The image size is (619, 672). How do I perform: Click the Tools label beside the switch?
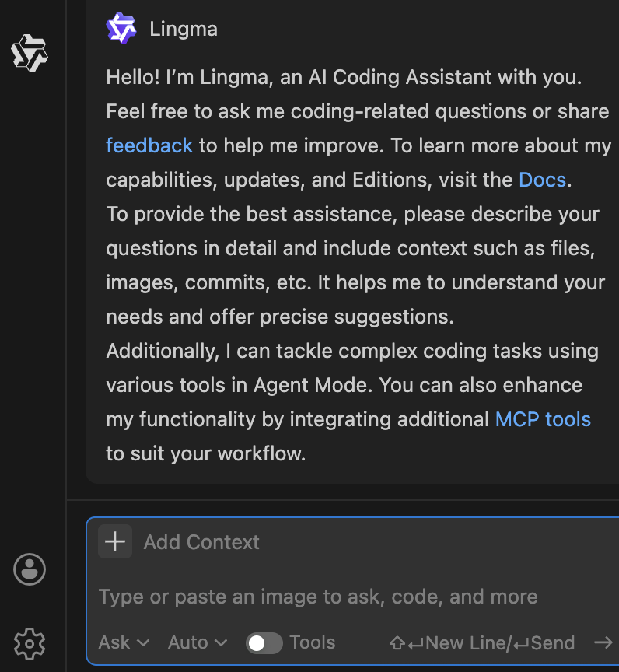pos(313,642)
